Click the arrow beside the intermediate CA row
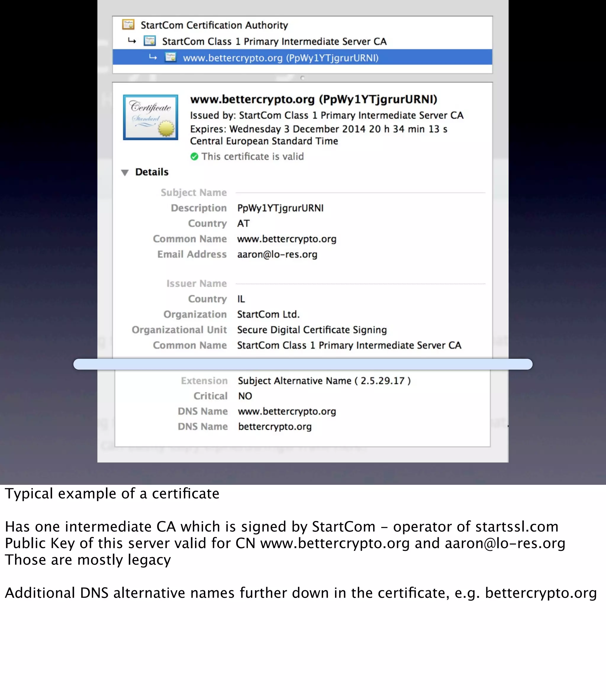The height and width of the screenshot is (700, 606). pyautogui.click(x=132, y=41)
